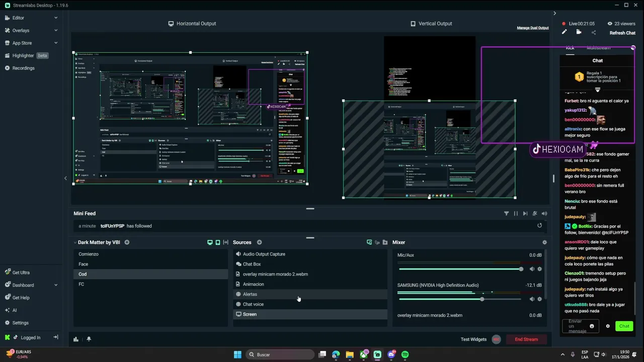This screenshot has height=362, width=644.
Task: Expand the Editor dropdown arrow
Action: (56, 18)
